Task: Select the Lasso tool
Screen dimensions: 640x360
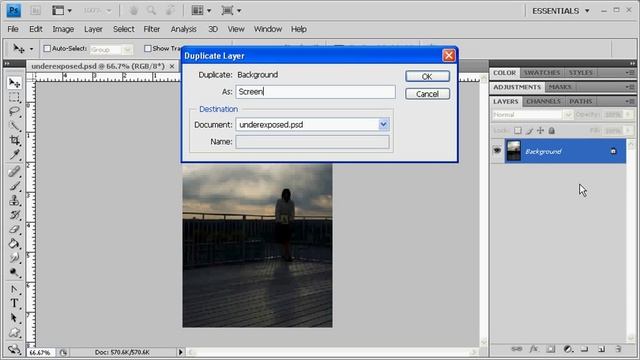Action: coord(14,111)
